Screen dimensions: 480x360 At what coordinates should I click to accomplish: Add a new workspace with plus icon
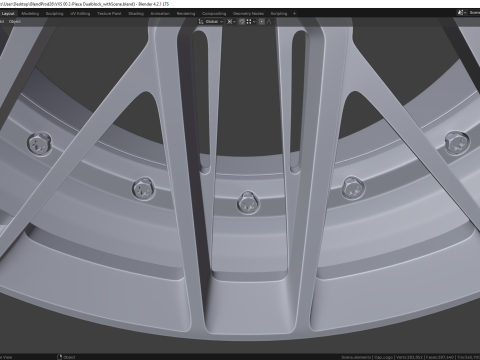(294, 14)
